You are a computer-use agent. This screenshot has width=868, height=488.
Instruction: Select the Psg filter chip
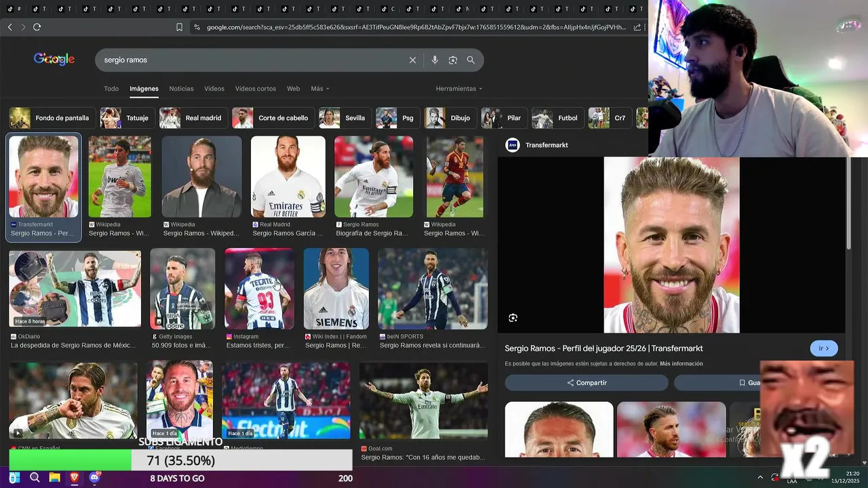click(x=397, y=118)
